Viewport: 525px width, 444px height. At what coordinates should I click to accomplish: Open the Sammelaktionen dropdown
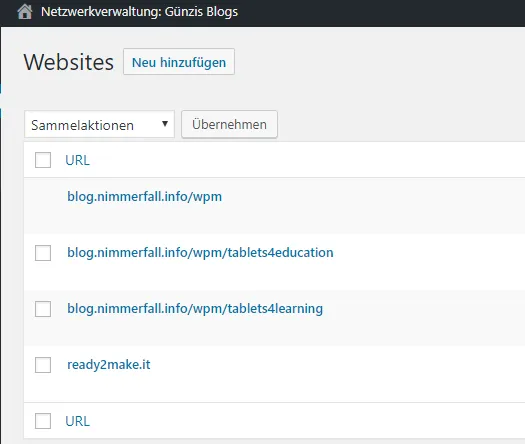(99, 124)
